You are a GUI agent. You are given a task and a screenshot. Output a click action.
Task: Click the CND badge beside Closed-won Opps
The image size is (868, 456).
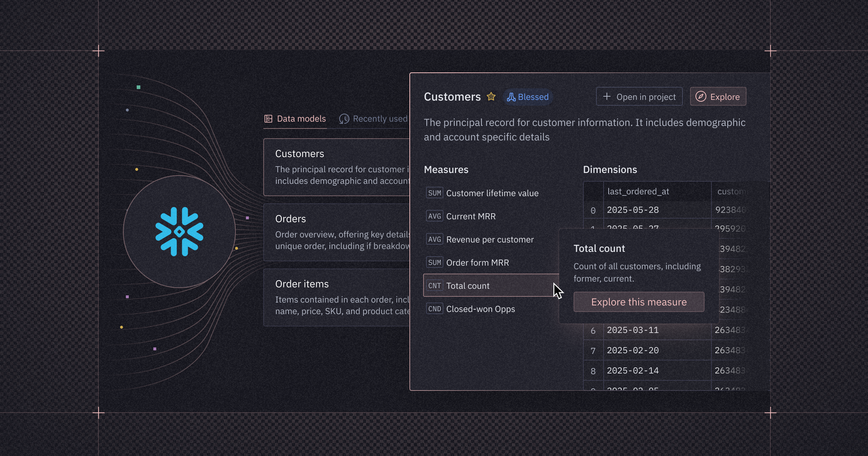(x=434, y=308)
